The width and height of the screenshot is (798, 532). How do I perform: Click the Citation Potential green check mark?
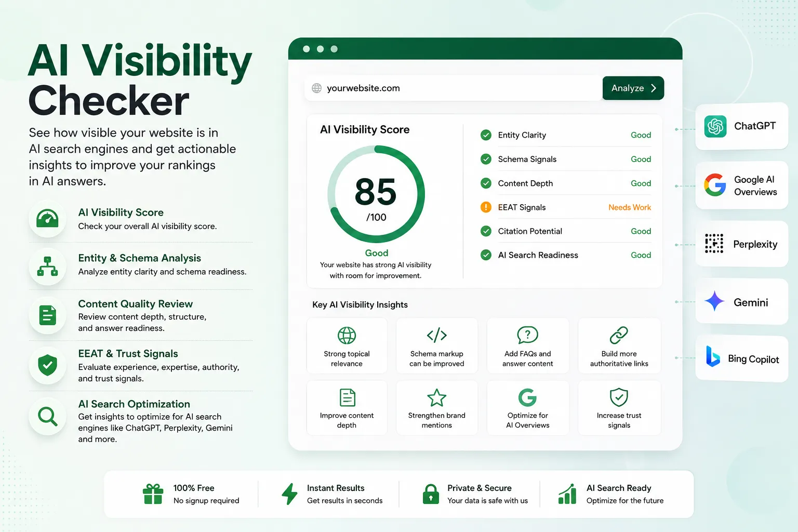[x=486, y=231]
